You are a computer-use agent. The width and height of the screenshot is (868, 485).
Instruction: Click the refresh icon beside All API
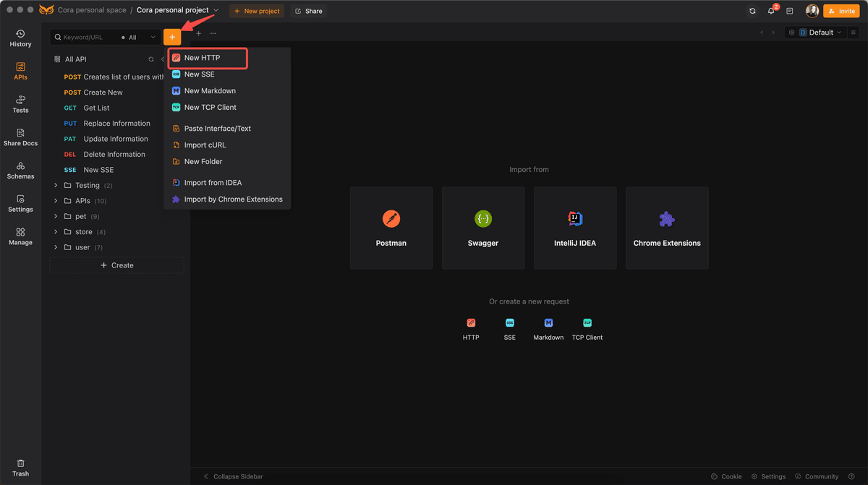click(x=151, y=59)
